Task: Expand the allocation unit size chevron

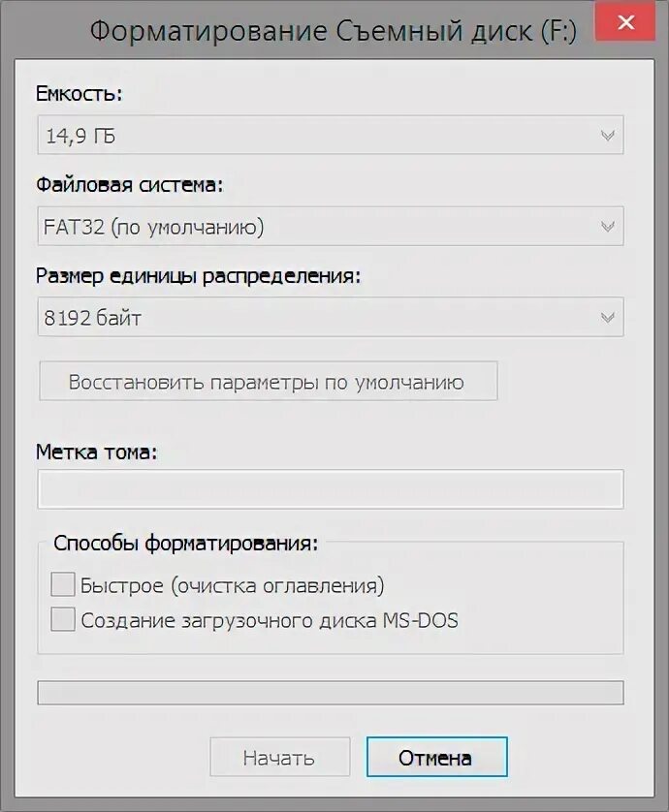Action: (607, 317)
